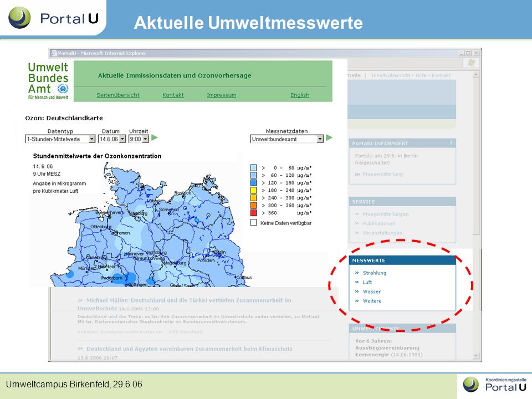Click the double-arrow bullet before Wasser
The image size is (532, 399).
tap(357, 292)
